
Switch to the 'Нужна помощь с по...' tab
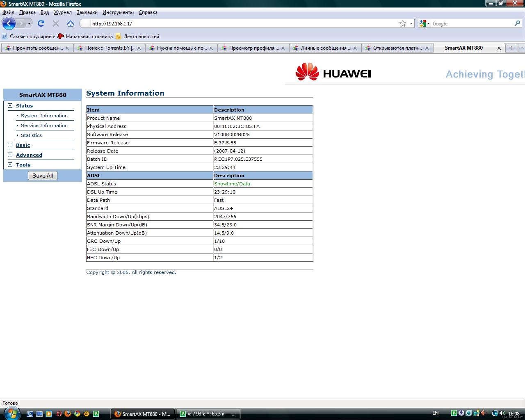[x=180, y=48]
